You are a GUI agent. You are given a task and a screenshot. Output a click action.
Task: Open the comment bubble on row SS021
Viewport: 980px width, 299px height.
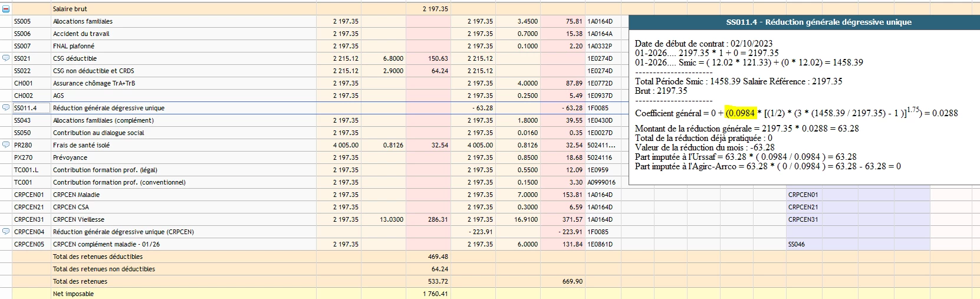click(6, 58)
